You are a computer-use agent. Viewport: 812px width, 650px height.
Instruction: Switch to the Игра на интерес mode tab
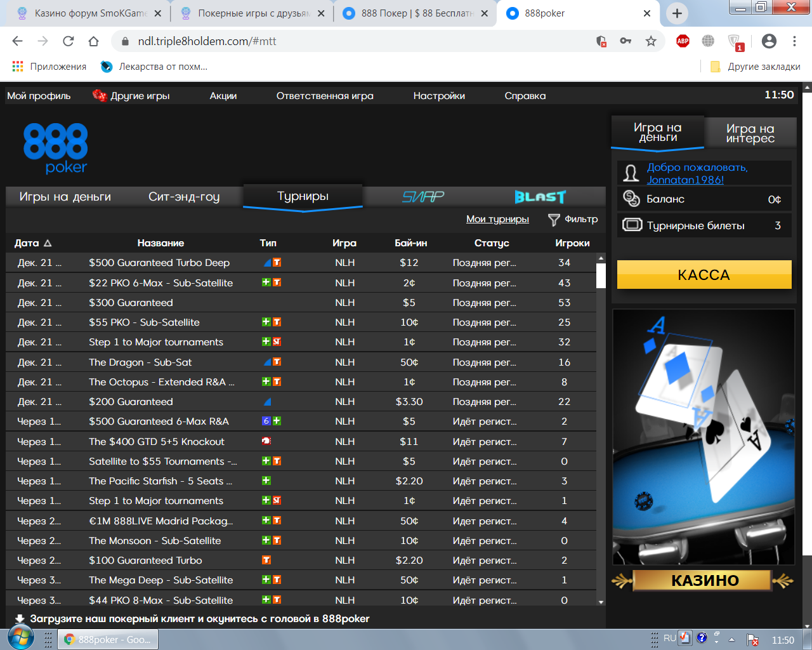point(750,133)
